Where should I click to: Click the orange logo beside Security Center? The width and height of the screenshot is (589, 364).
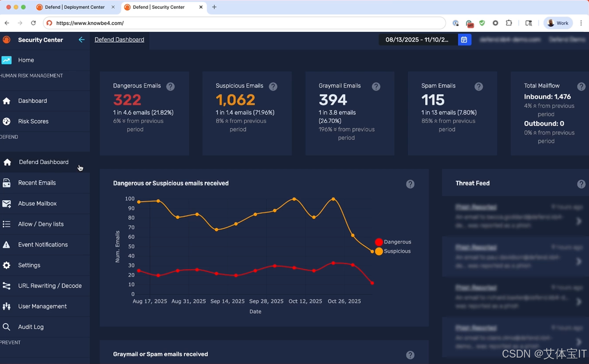[x=6, y=40]
